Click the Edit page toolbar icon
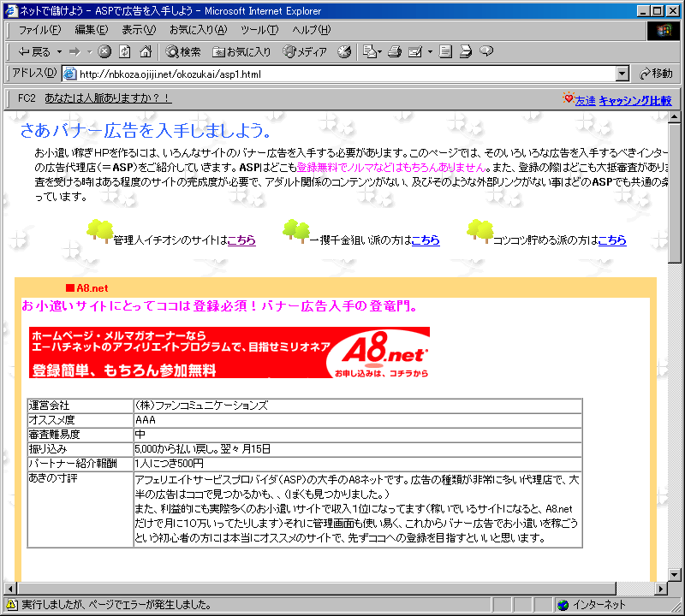 415,52
